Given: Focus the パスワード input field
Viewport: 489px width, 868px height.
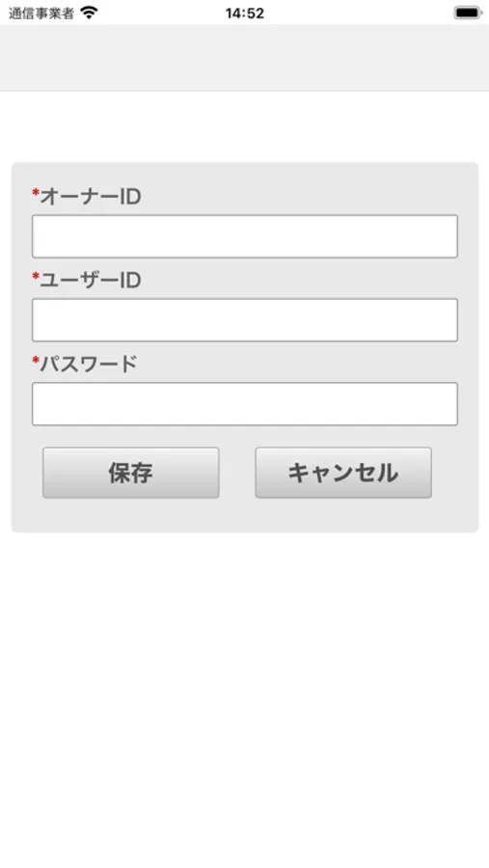Looking at the screenshot, I should (245, 403).
